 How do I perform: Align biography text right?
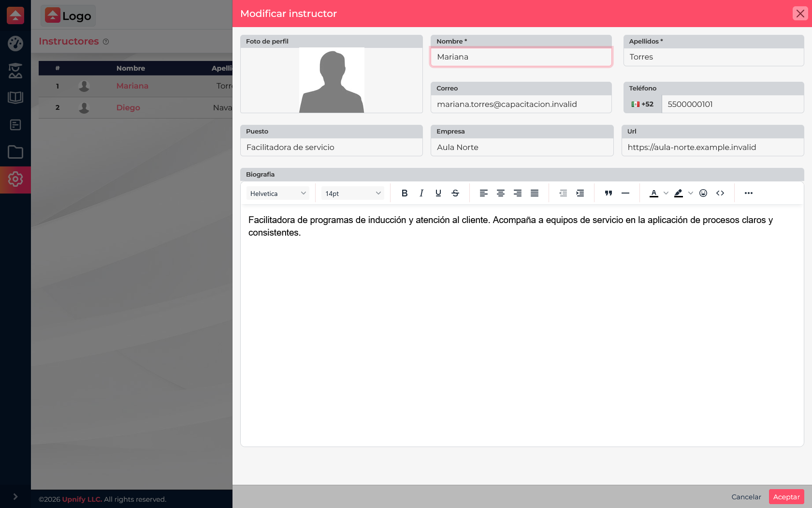tap(518, 193)
